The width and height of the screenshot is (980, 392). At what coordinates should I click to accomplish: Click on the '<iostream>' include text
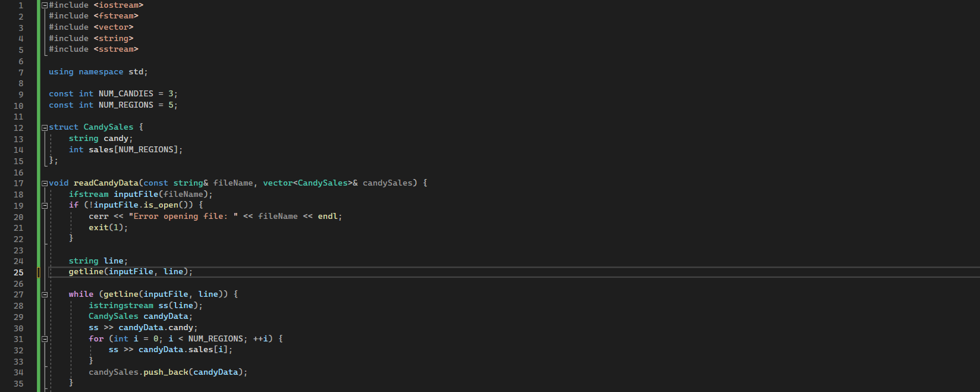[118, 5]
